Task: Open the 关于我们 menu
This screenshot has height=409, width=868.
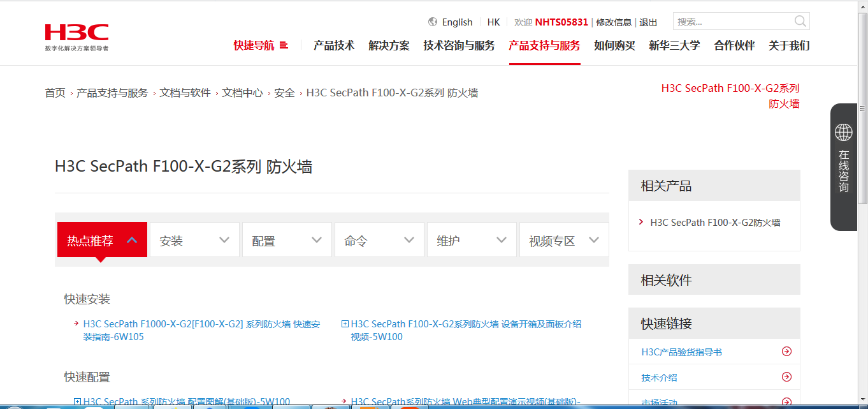Action: click(x=789, y=45)
